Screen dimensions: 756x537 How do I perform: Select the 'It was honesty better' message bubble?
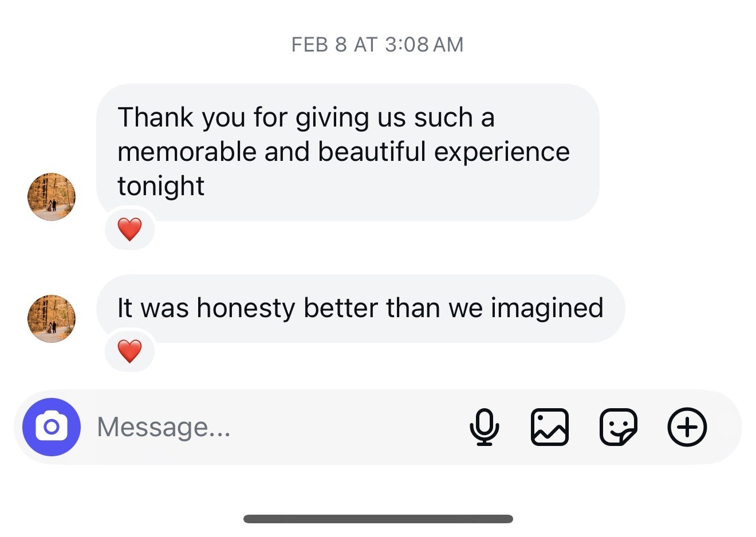[x=360, y=308]
